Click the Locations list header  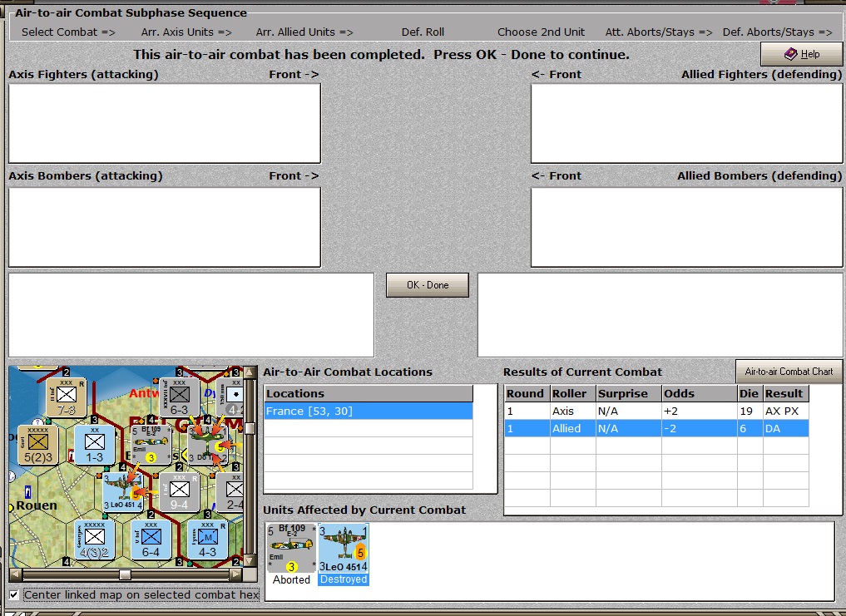pyautogui.click(x=369, y=393)
